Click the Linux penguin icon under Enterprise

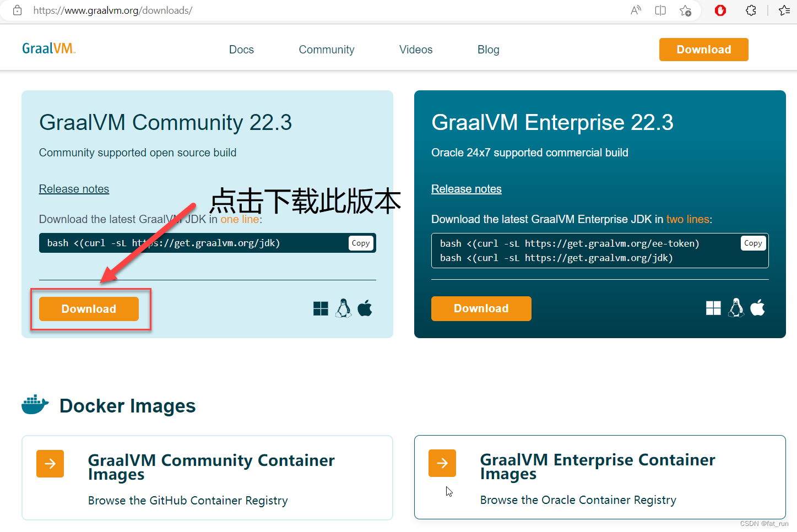coord(736,308)
